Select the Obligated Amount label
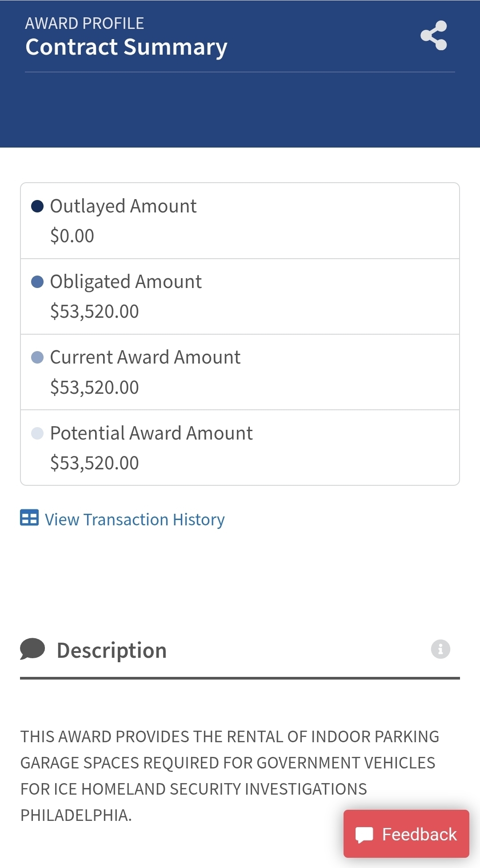480x868 pixels. tap(126, 282)
